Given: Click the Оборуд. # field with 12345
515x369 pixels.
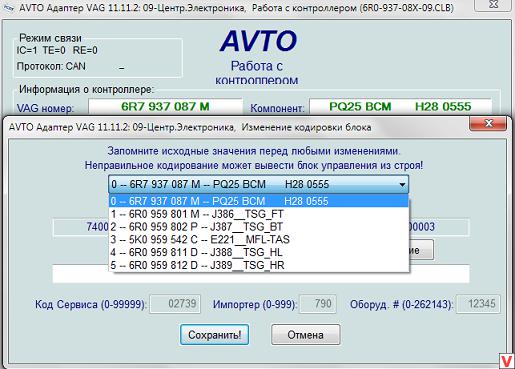Looking at the screenshot, I should coord(478,304).
